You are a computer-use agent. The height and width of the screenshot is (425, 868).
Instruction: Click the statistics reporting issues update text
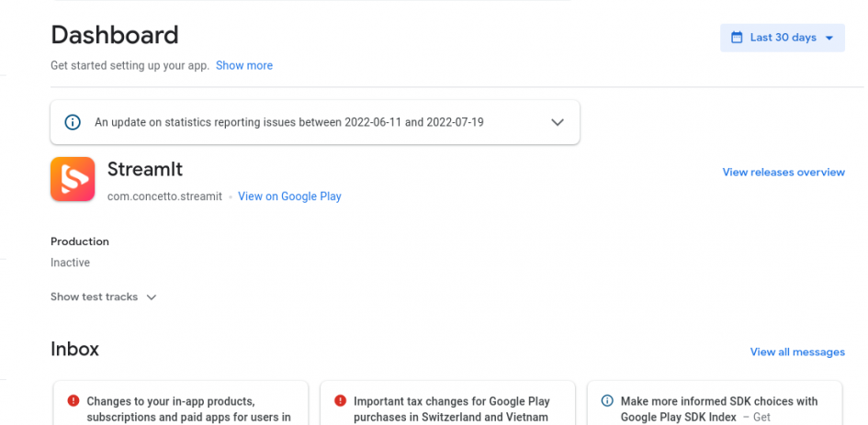[x=289, y=122]
